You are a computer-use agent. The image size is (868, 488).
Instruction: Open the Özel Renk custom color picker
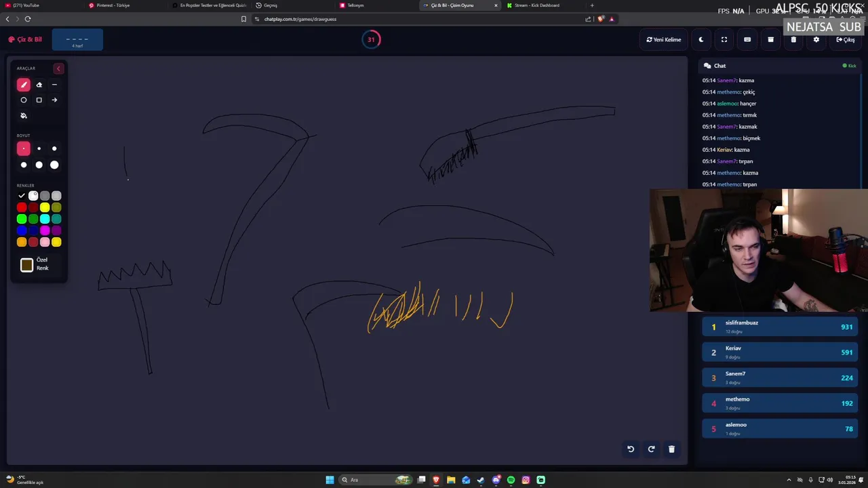point(26,265)
